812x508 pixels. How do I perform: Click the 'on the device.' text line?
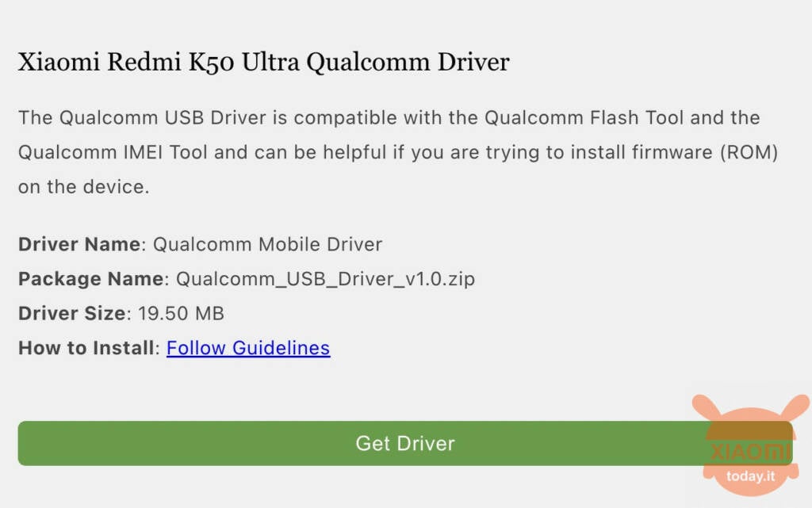point(84,187)
